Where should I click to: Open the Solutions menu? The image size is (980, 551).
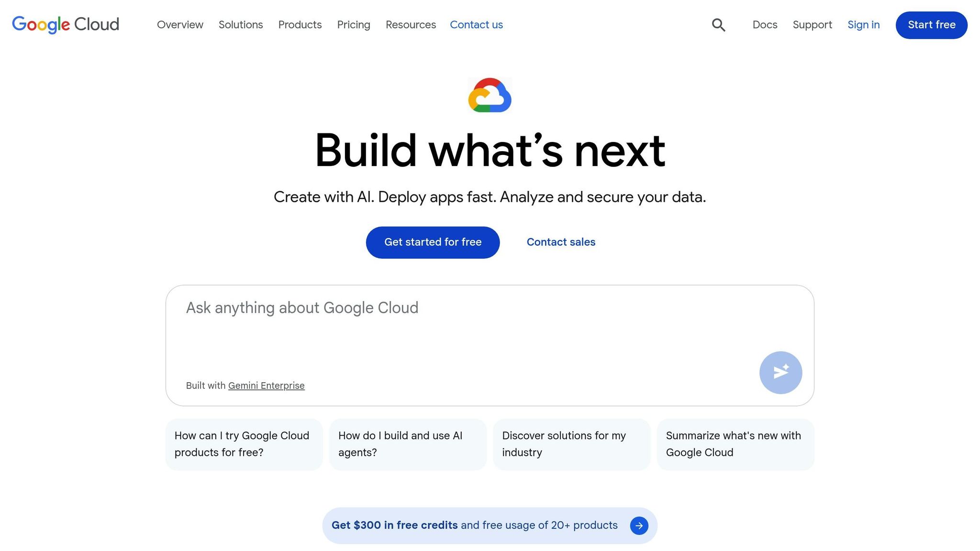[241, 25]
